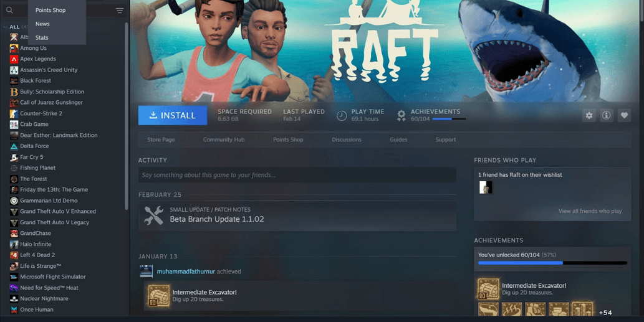Click Friday the 13th game icon
This screenshot has height=322, width=644.
click(x=14, y=189)
